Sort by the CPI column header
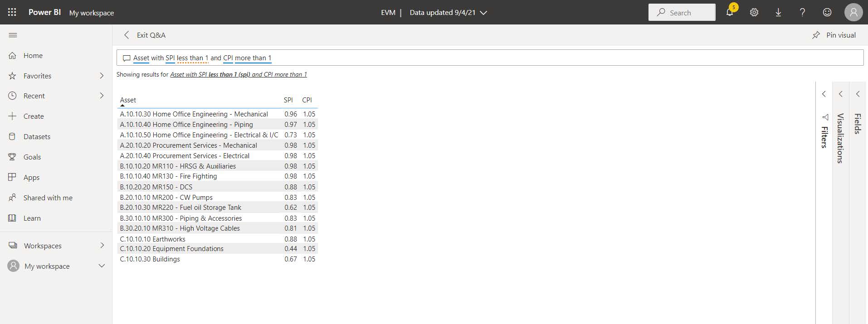 (x=307, y=100)
